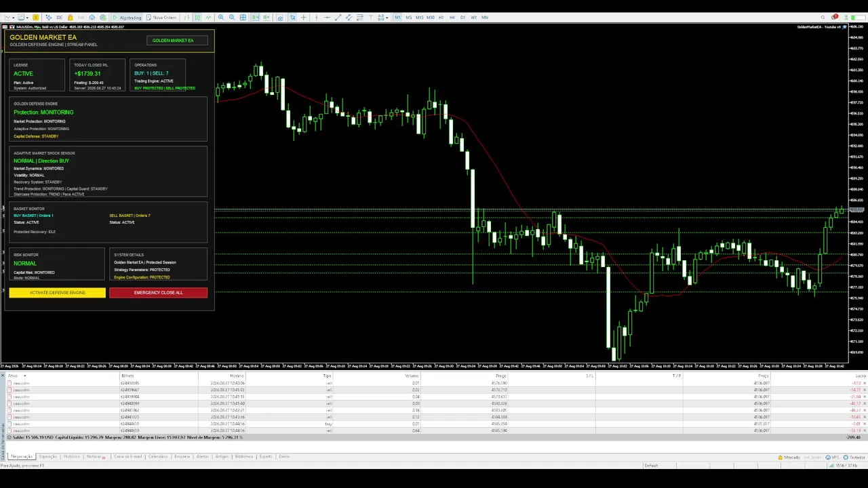Select the MN timeframe

click(x=485, y=17)
